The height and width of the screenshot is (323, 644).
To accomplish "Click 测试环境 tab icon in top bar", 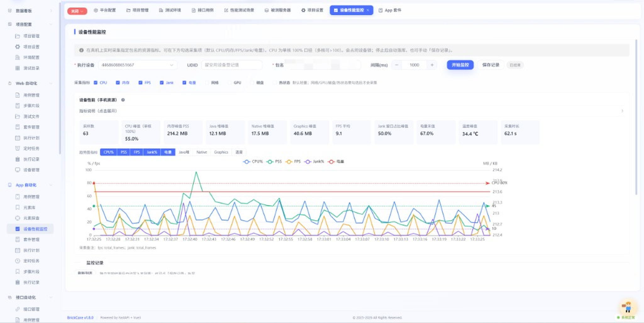I will coord(161,10).
